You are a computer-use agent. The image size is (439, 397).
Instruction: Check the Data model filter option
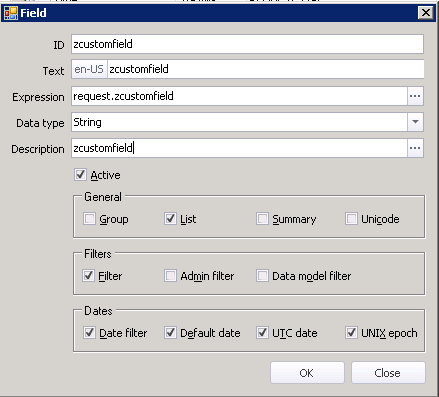point(262,276)
